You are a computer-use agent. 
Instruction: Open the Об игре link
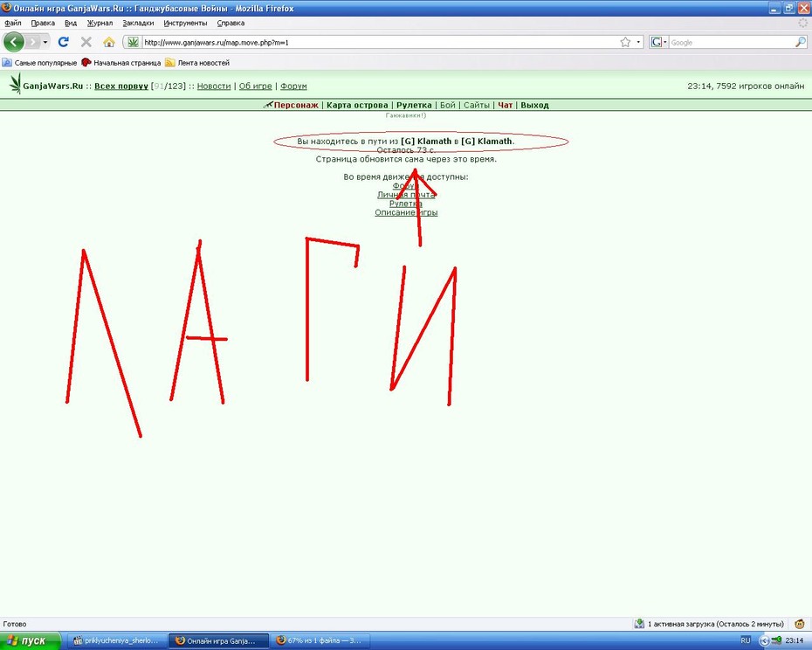point(255,86)
